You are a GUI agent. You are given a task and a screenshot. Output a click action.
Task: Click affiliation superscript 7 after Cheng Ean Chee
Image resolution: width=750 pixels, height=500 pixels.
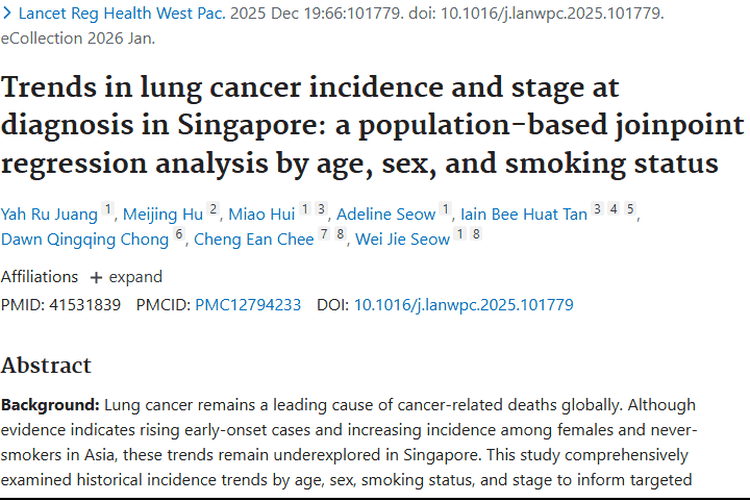coord(323,235)
